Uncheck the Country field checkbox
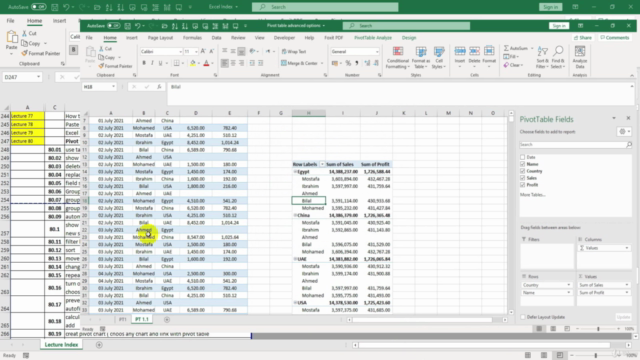The width and height of the screenshot is (640, 360). tap(522, 171)
